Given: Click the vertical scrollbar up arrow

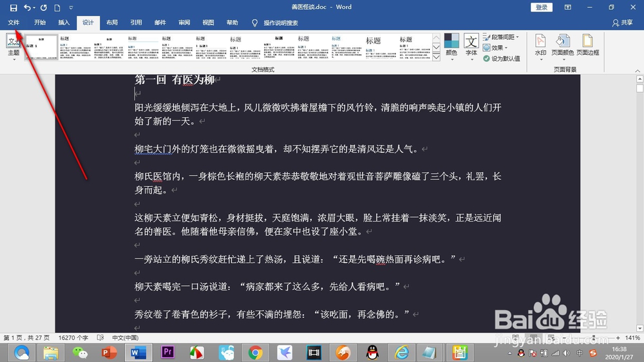Looking at the screenshot, I should pyautogui.click(x=639, y=79).
